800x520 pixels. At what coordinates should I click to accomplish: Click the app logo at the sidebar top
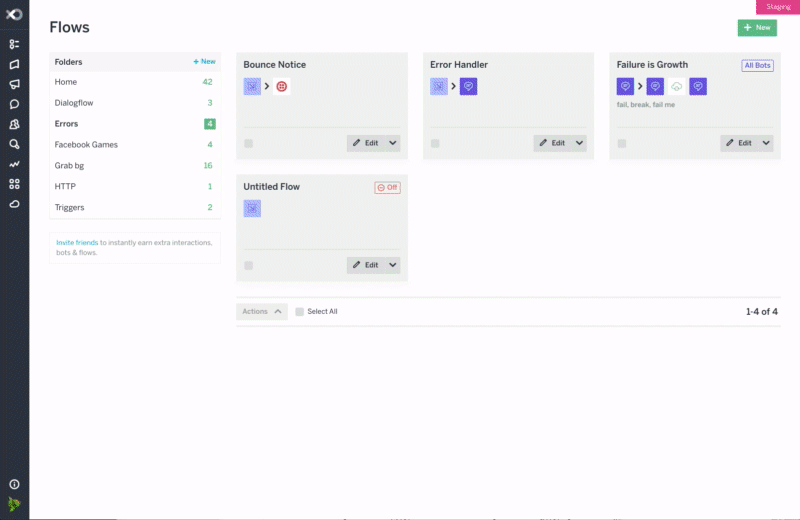pos(14,14)
